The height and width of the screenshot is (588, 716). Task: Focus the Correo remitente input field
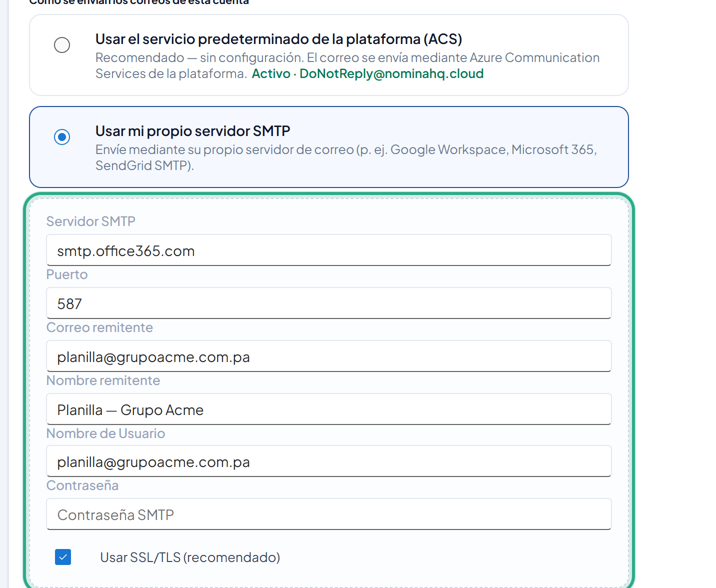329,356
